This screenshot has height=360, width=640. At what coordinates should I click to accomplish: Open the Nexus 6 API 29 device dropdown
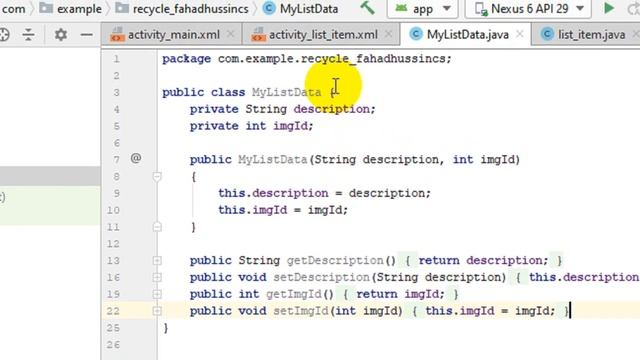528,9
